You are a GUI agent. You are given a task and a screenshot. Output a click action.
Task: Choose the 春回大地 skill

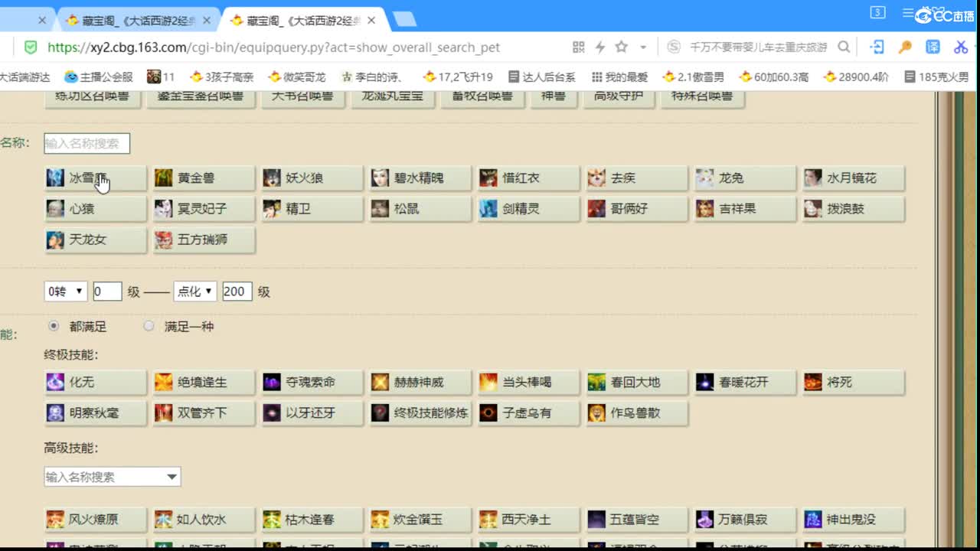637,382
